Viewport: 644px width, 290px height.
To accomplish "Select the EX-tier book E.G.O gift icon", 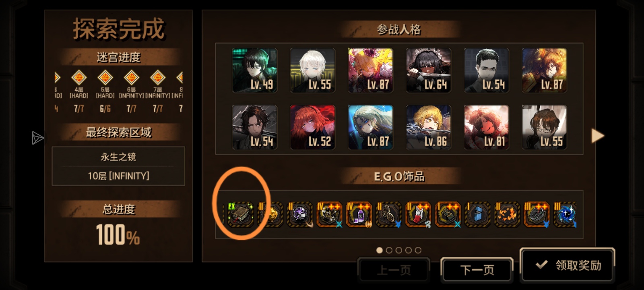I will [241, 215].
